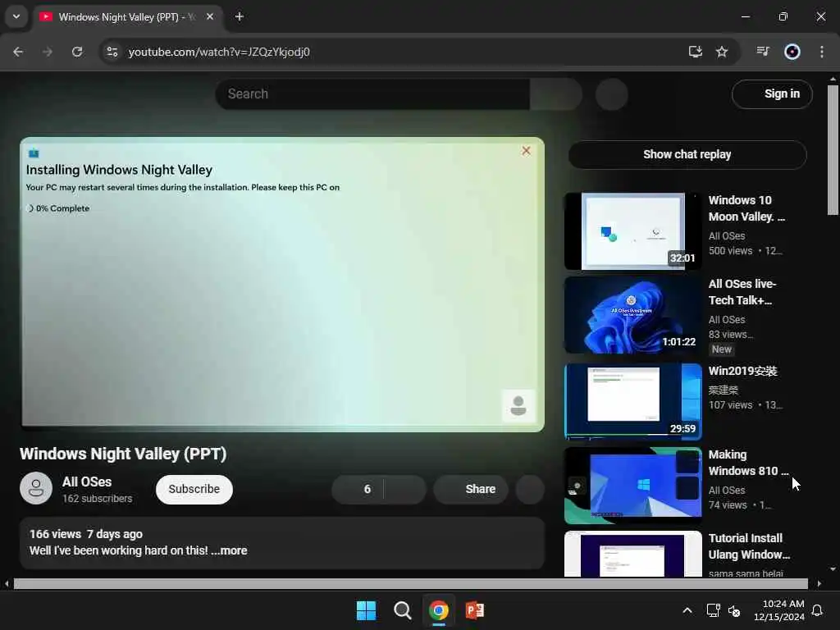Bookmark this page with the star icon
840x630 pixels.
722,52
